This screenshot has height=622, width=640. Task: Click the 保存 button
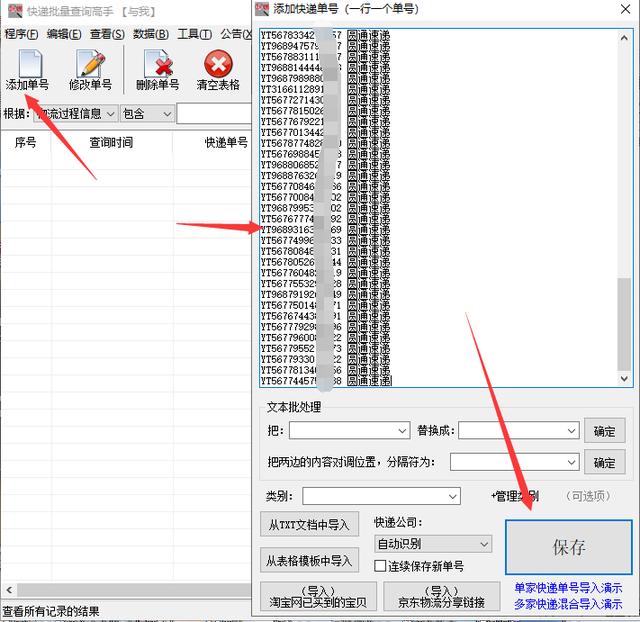[x=569, y=547]
